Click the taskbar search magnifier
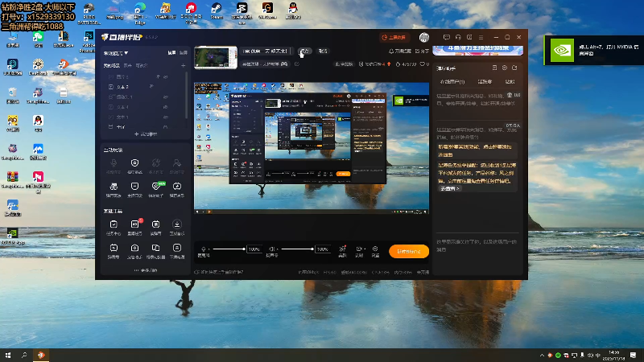Screen dimensions: 644x362 point(24,355)
